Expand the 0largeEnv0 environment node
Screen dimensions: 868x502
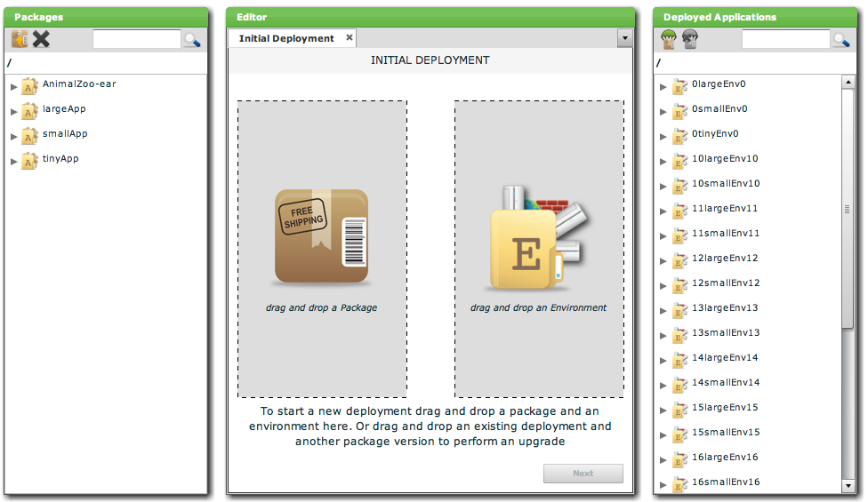click(663, 86)
